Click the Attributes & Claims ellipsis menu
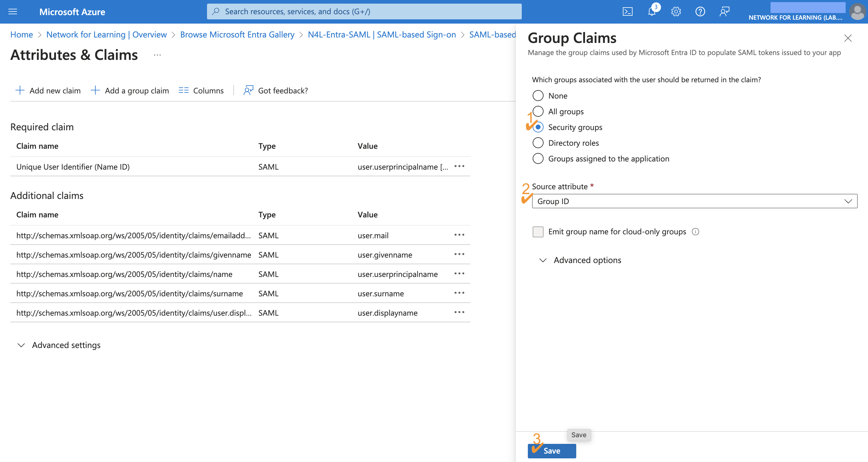 click(157, 54)
